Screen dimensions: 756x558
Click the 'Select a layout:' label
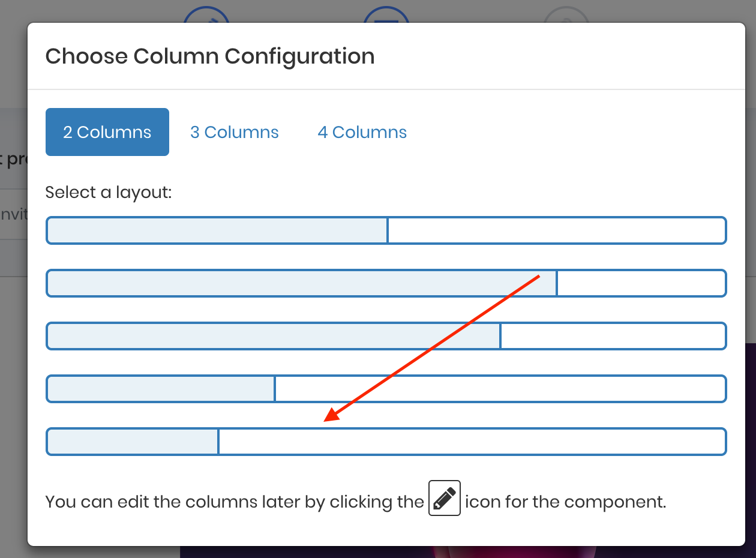109,193
